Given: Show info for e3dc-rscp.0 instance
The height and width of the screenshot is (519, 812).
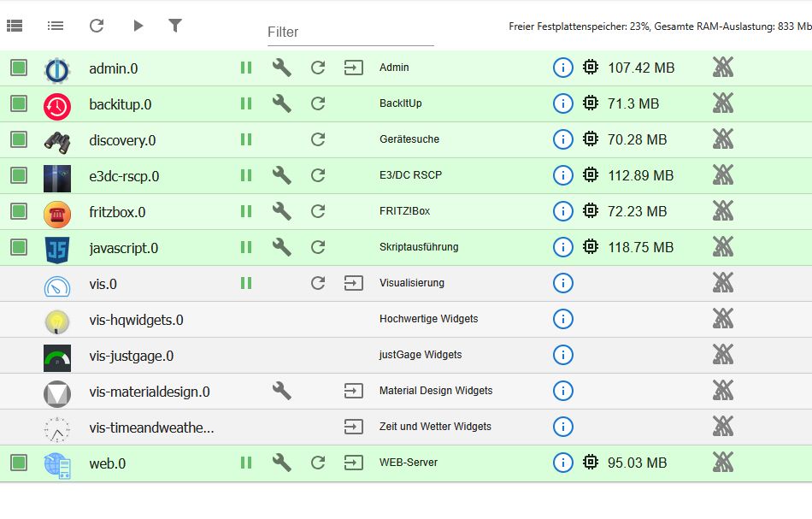Looking at the screenshot, I should [562, 175].
